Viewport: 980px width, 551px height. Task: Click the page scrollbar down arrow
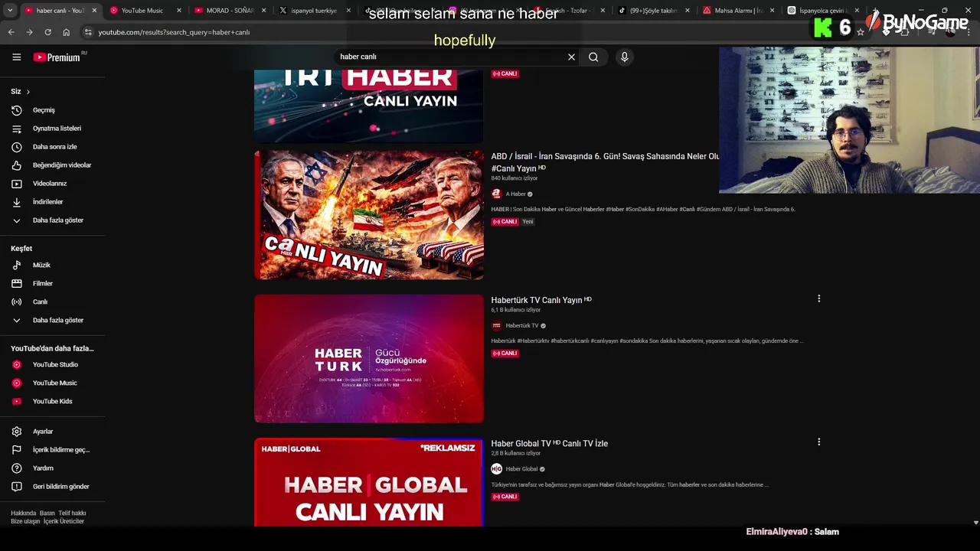coord(975,523)
